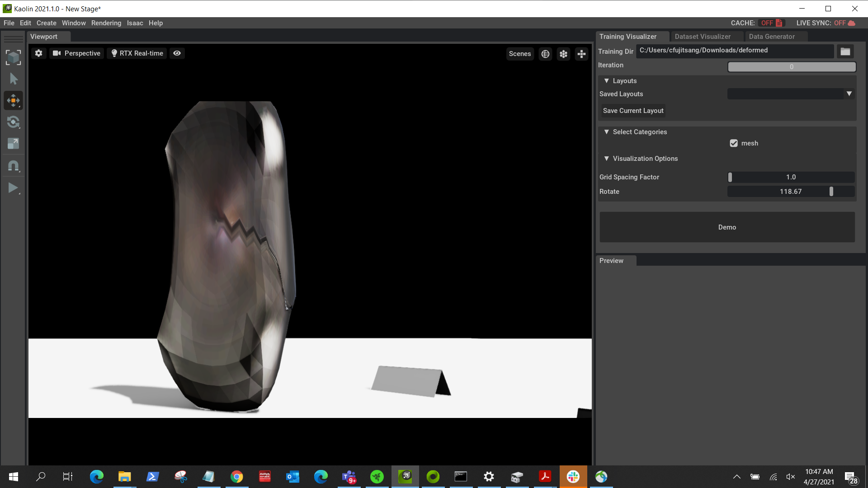Open the Saved Layouts dropdown
Screen dimensions: 868x488
click(849, 94)
